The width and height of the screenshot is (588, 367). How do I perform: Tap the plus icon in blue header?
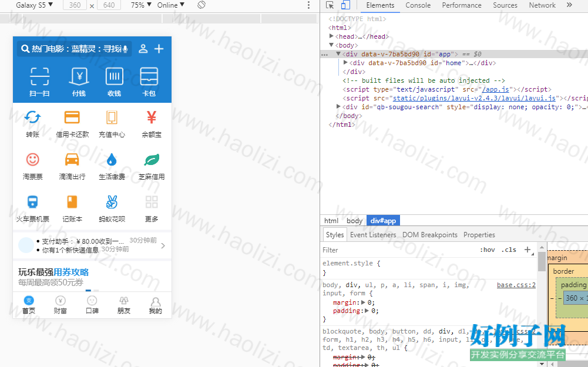tap(159, 49)
